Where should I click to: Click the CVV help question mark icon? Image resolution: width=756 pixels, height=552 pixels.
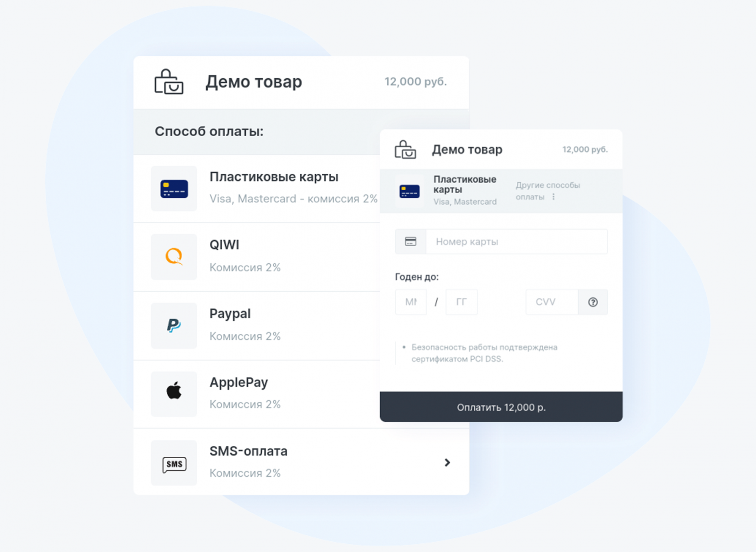click(593, 302)
